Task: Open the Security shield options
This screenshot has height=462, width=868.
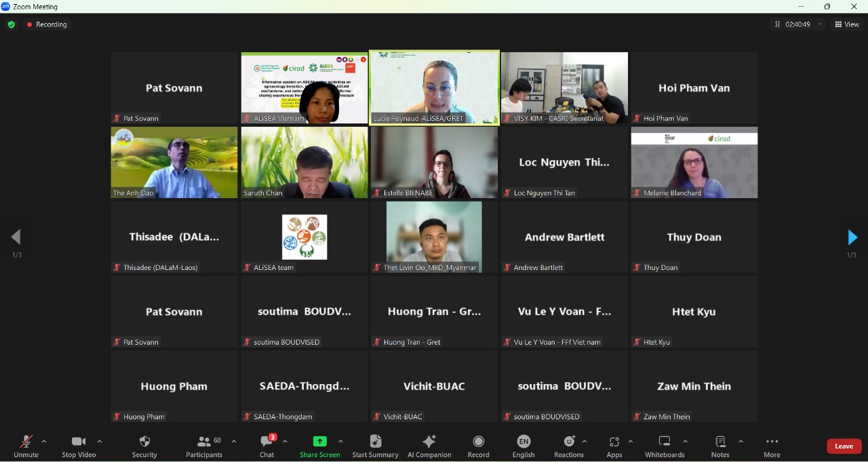Action: pos(144,446)
